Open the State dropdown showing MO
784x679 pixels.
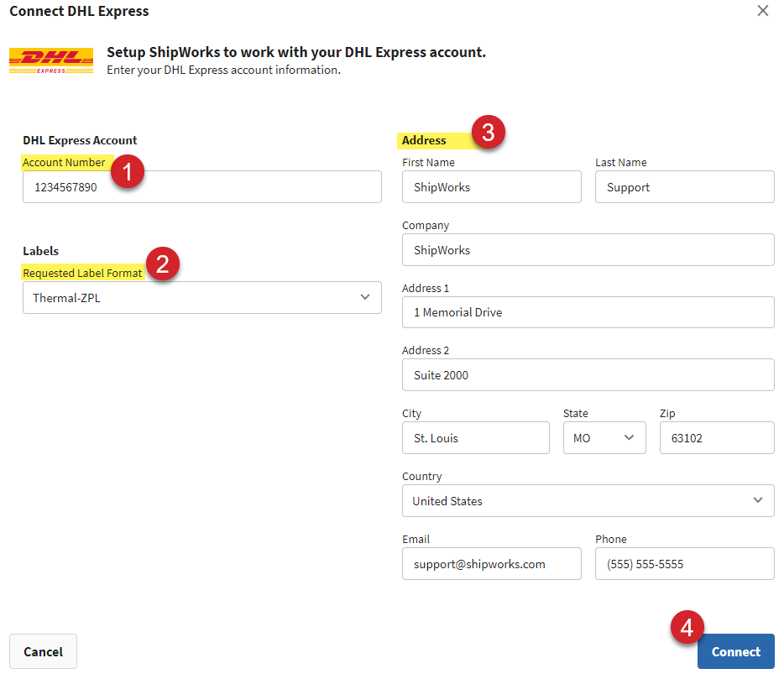click(604, 438)
